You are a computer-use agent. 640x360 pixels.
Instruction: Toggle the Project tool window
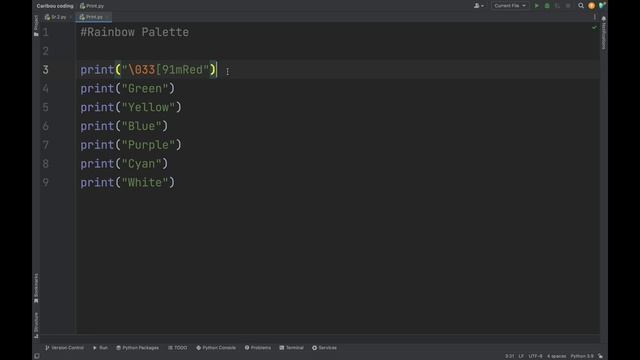(36, 25)
